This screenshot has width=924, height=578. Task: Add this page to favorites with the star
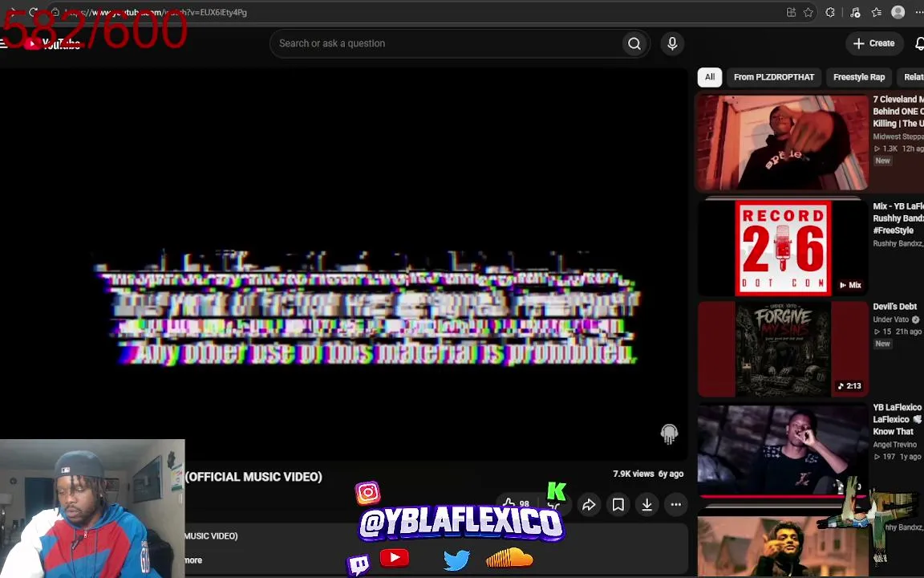click(808, 12)
